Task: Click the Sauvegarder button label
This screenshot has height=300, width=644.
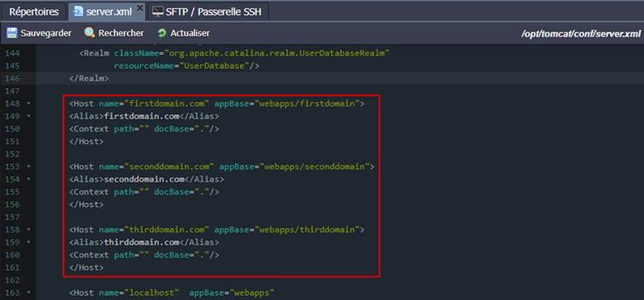Action: pos(46,33)
